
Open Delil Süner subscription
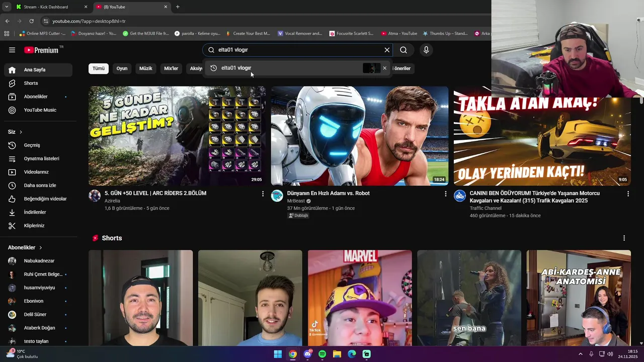point(38,315)
